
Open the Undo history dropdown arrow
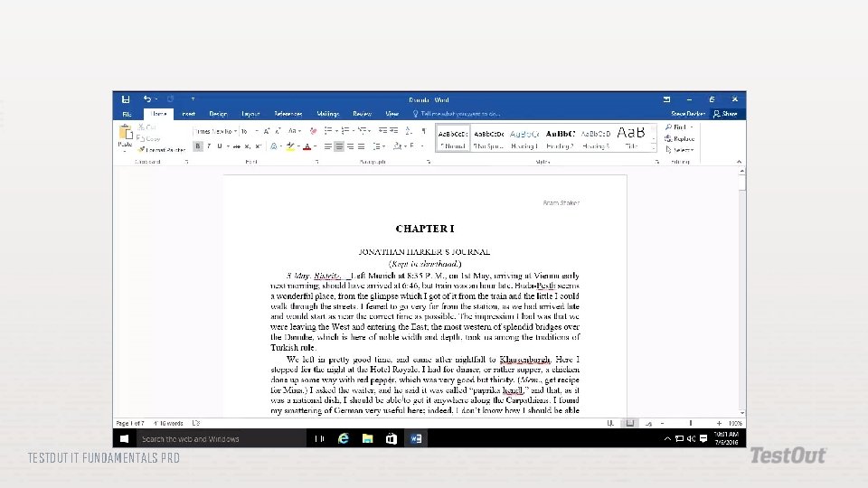[156, 99]
